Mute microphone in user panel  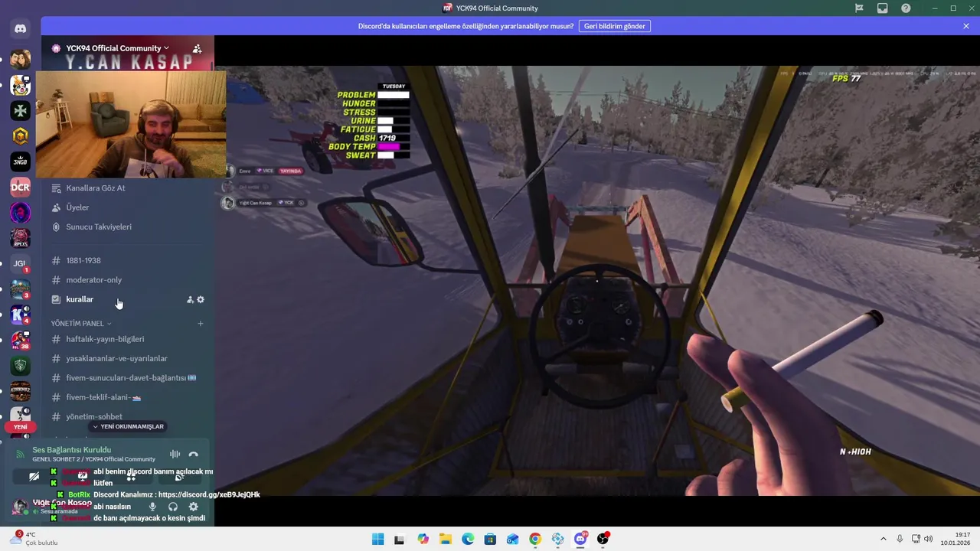pos(152,507)
